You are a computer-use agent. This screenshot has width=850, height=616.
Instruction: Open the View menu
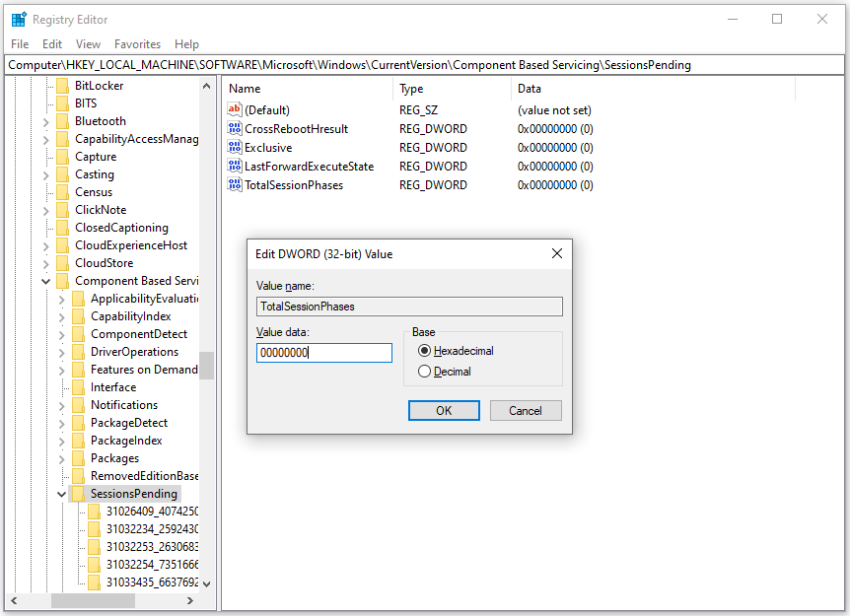pos(88,44)
